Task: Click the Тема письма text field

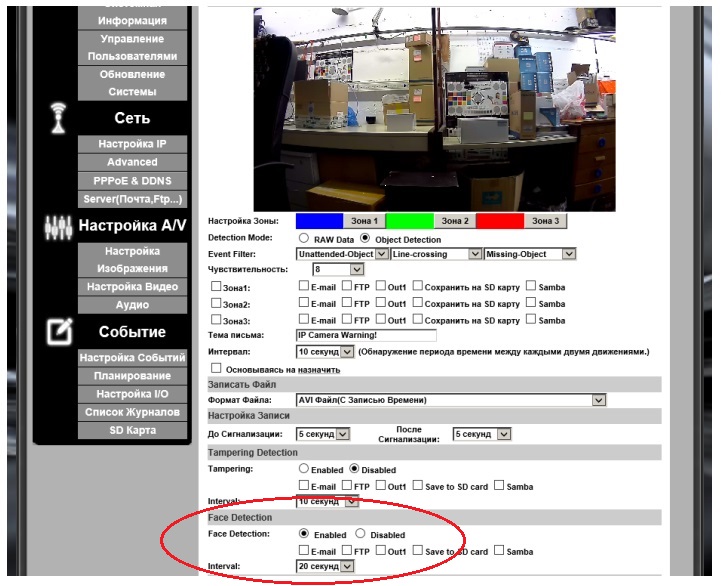Action: 366,335
